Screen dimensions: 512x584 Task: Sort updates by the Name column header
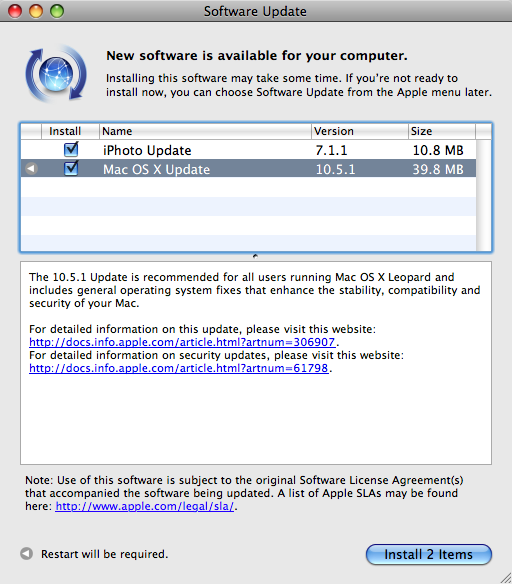[205, 131]
